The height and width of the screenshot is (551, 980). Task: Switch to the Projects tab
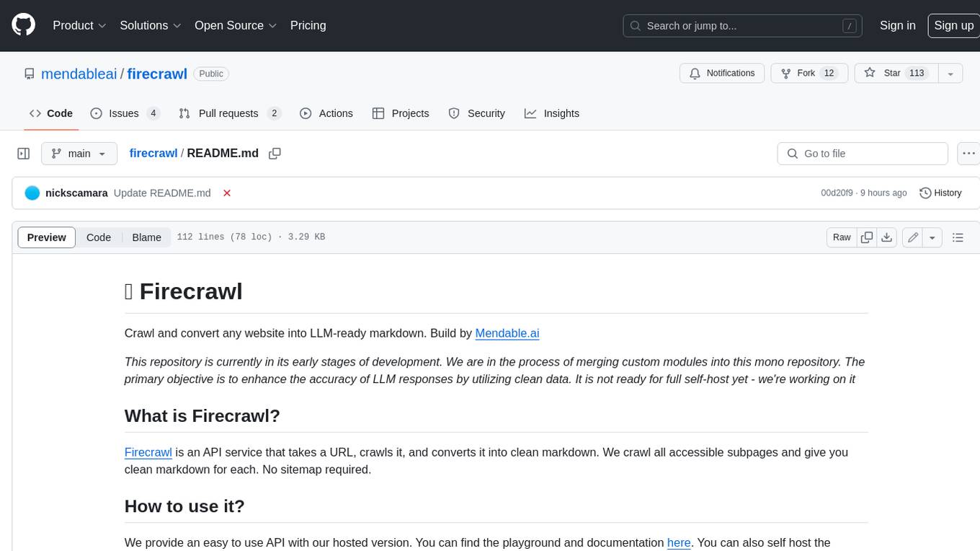401,113
